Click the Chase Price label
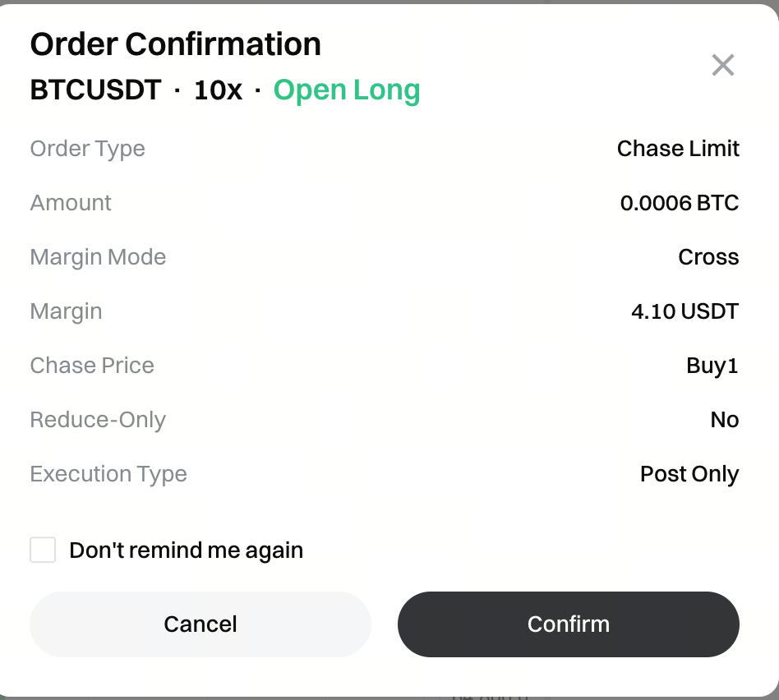Image resolution: width=779 pixels, height=700 pixels. tap(92, 366)
